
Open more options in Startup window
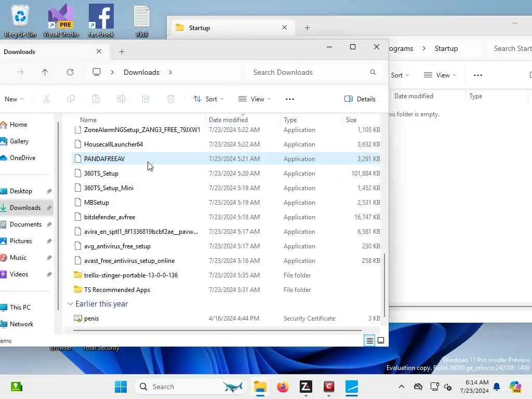click(478, 75)
